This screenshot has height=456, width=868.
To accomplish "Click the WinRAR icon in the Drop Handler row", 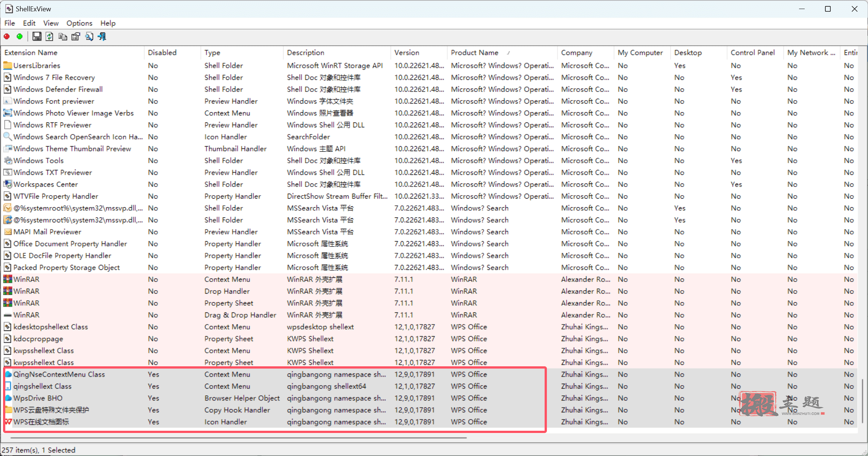I will click(8, 291).
